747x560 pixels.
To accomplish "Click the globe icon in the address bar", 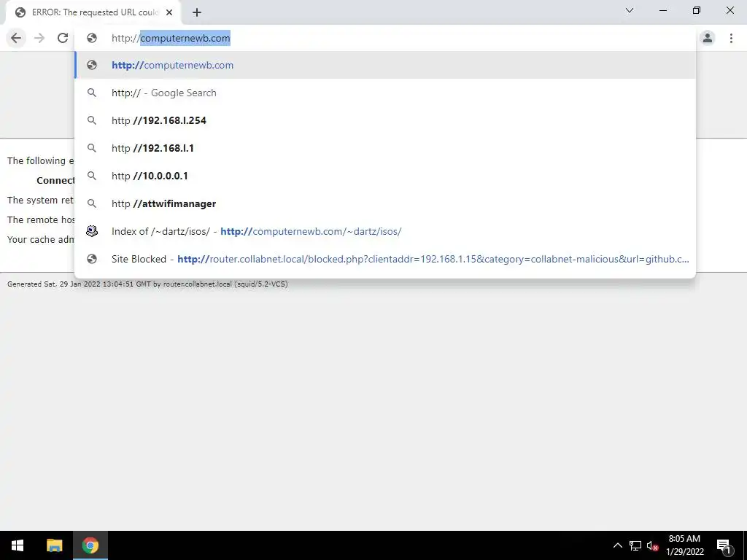I will pyautogui.click(x=92, y=38).
